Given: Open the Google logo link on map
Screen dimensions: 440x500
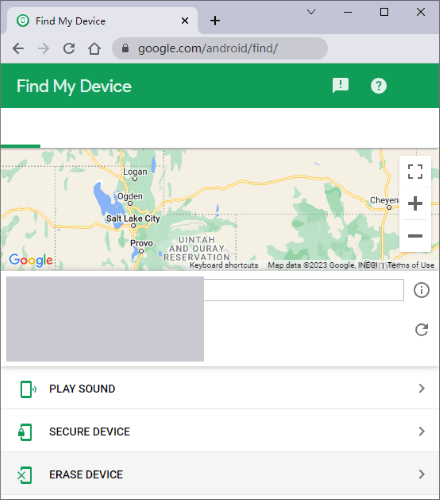Looking at the screenshot, I should [x=31, y=260].
